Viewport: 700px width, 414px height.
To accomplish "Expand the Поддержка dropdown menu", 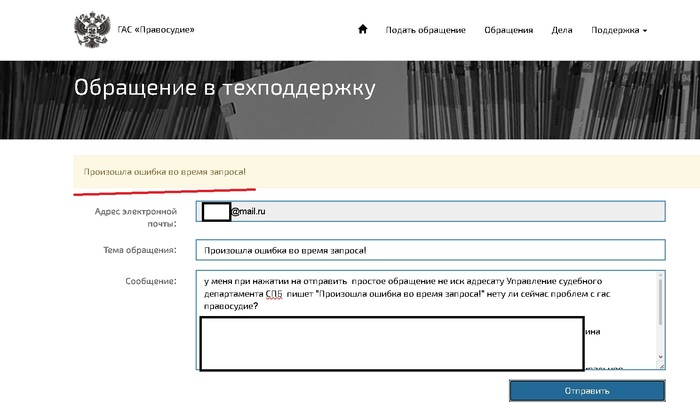I will coord(619,30).
